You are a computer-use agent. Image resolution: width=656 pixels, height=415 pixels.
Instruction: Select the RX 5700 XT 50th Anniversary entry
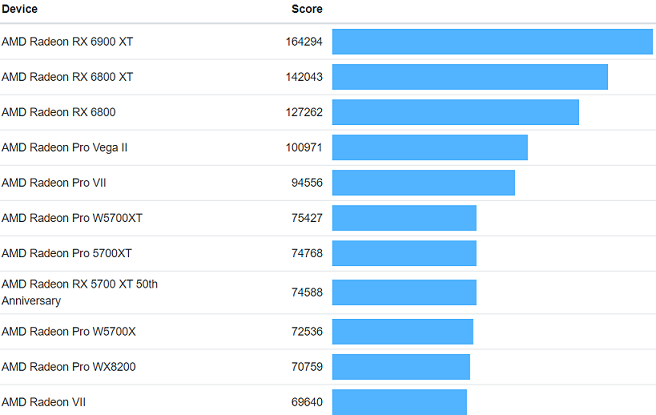pos(79,292)
